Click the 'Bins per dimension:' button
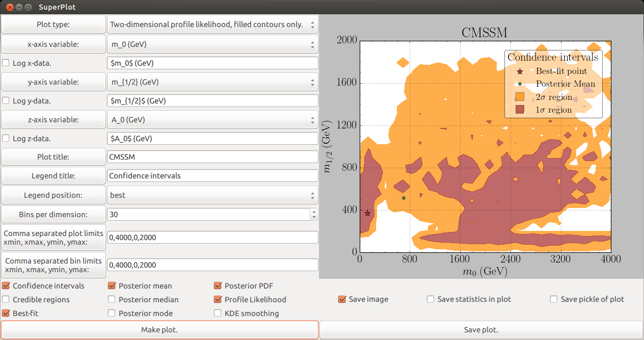This screenshot has width=644, height=340. (53, 215)
